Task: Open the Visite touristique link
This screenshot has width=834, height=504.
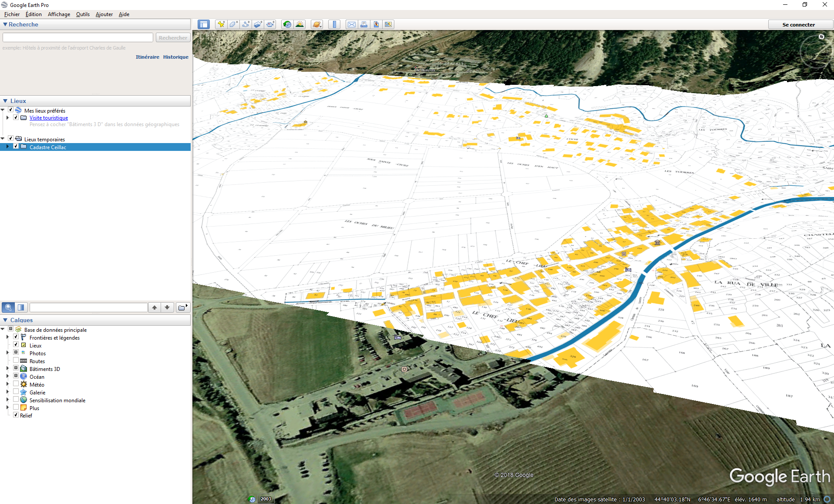Action: [x=49, y=118]
